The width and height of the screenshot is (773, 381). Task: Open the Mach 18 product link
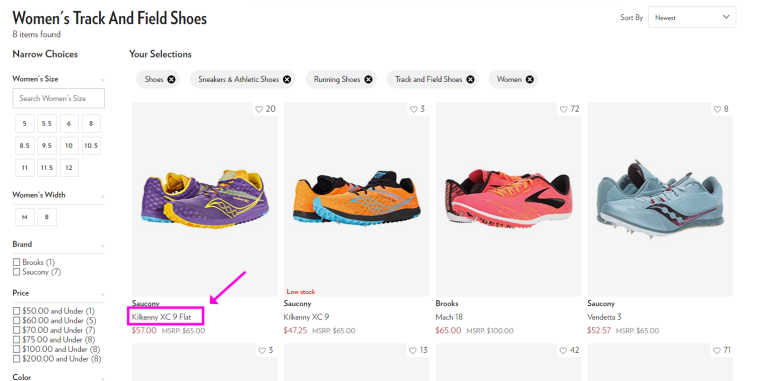(x=449, y=317)
